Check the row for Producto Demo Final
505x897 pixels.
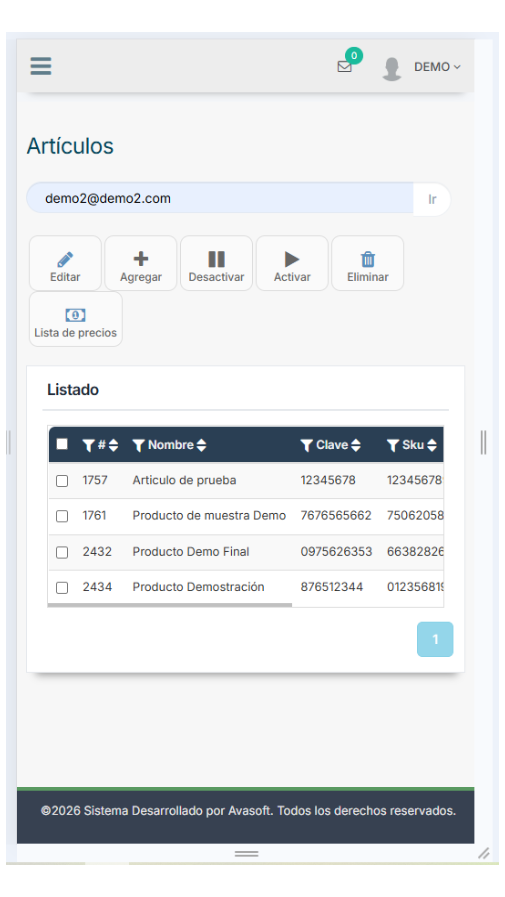click(62, 553)
